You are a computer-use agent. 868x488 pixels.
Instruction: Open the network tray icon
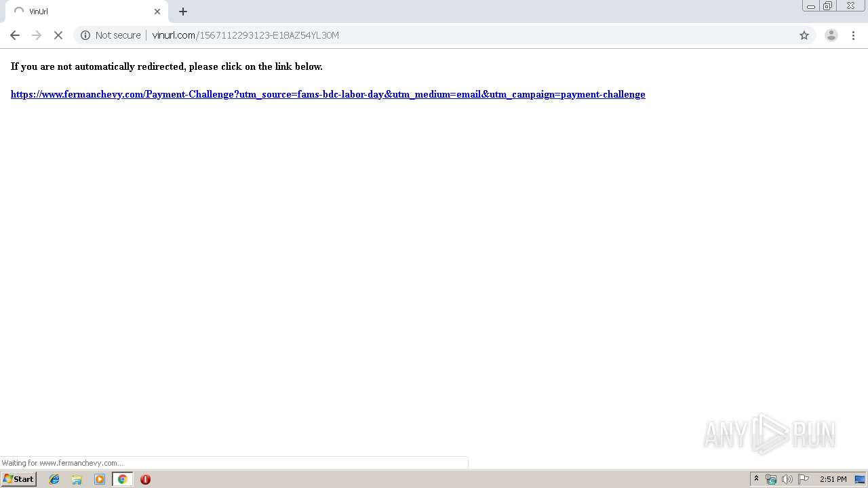click(771, 479)
